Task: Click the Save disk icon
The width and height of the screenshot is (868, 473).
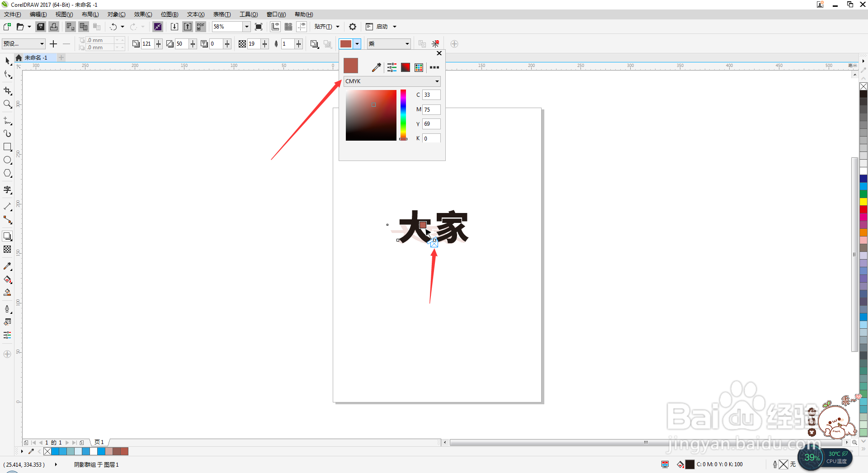Action: point(41,27)
